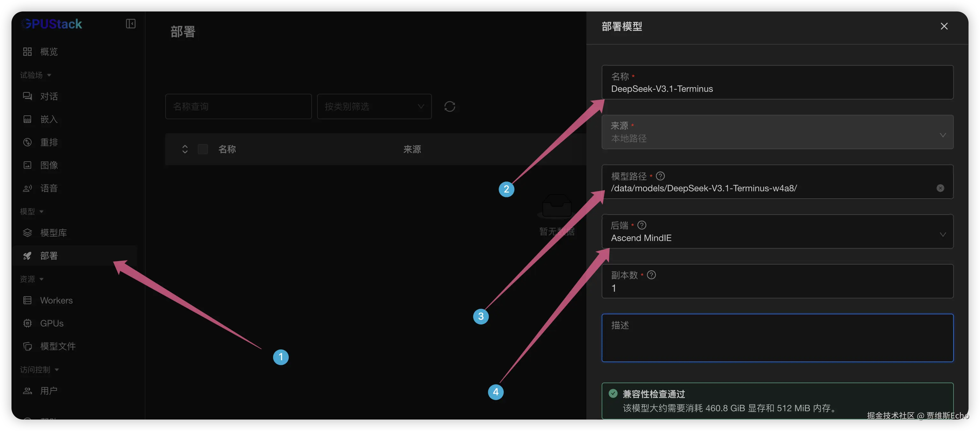Screen dimensions: 980x431
Task: Collapse the sidebar with the panel icon
Action: point(130,24)
